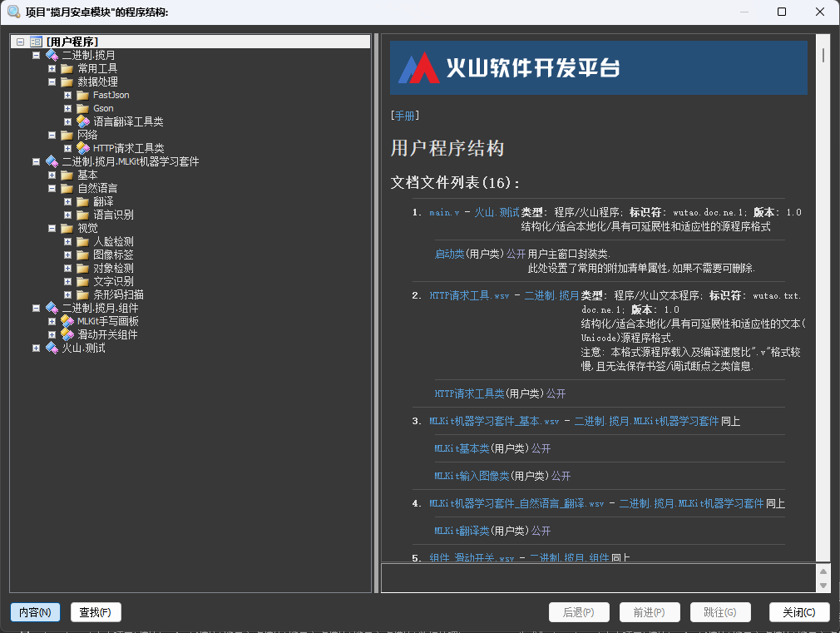Click the 滑动开关组件 component icon
The image size is (840, 633).
point(67,334)
